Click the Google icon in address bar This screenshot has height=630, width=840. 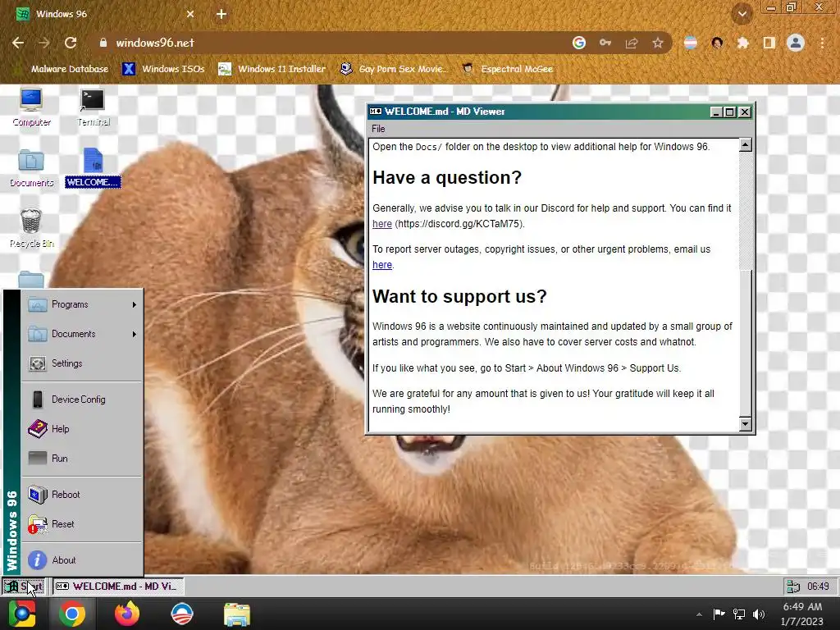coord(579,43)
